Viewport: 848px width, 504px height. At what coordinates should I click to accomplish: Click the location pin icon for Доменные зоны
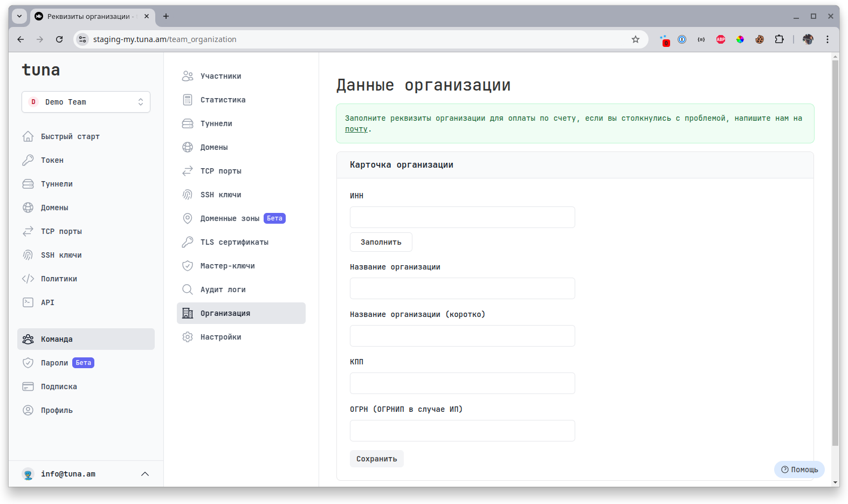pos(188,218)
